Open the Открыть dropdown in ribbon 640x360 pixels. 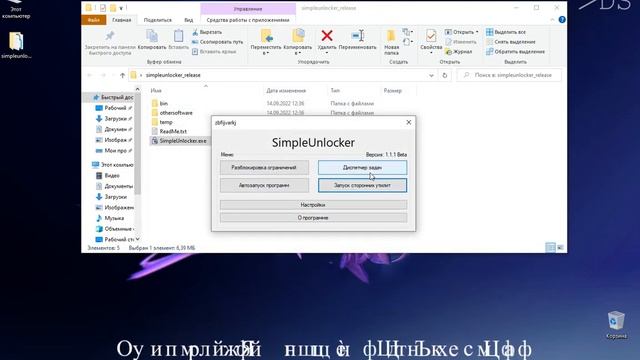coord(461,32)
